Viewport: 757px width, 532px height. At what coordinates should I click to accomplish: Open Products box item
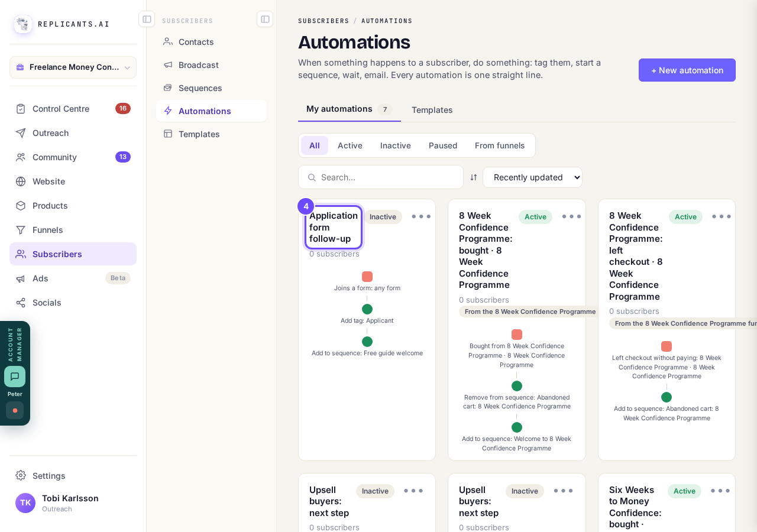point(73,206)
